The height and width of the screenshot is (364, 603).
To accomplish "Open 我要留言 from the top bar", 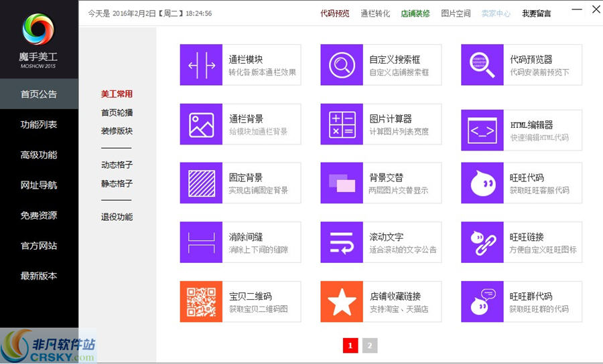I will (537, 13).
